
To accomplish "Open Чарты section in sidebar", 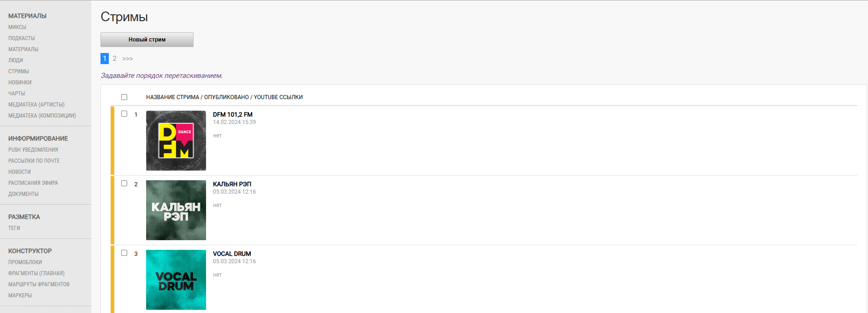I will tap(17, 94).
